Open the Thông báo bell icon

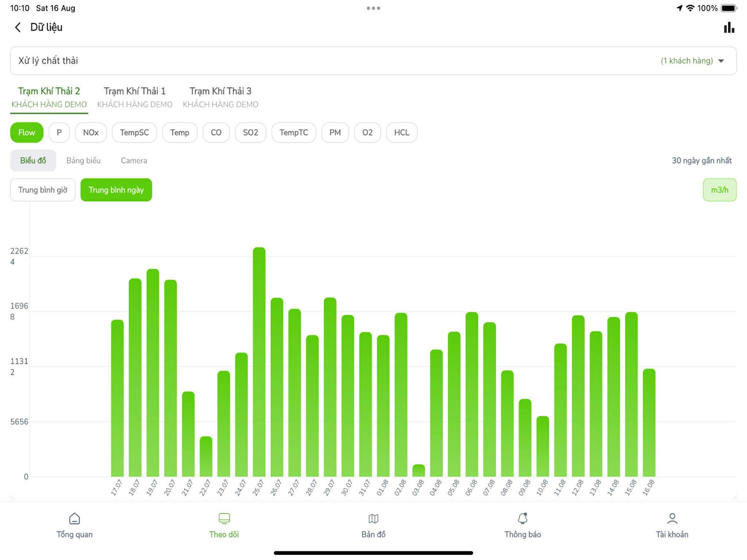pyautogui.click(x=523, y=518)
